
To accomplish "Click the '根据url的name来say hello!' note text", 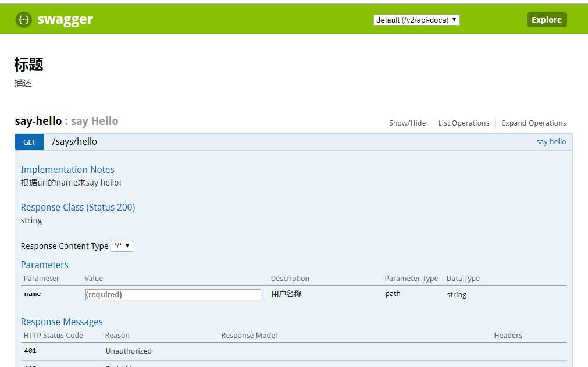I will [x=71, y=183].
